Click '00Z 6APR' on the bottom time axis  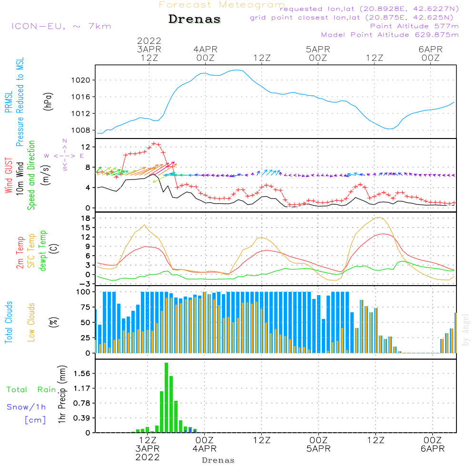433,444
